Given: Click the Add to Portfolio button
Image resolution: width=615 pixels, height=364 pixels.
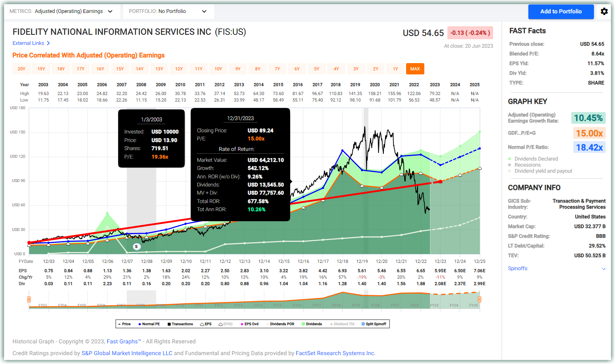Looking at the screenshot, I should click(x=561, y=11).
